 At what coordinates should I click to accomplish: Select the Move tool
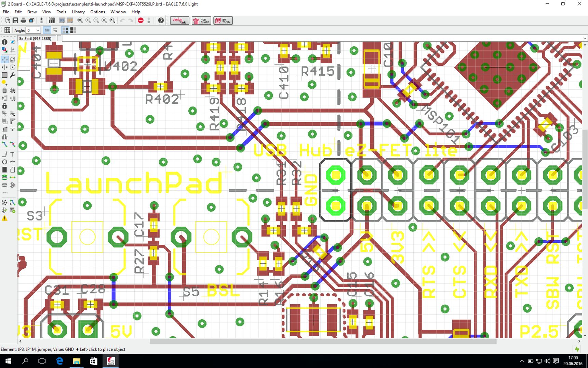coord(4,59)
